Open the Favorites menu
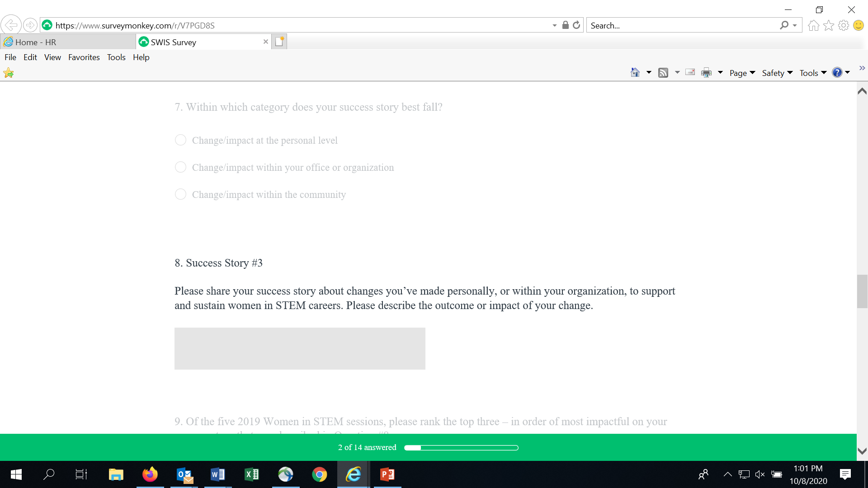868x488 pixels. tap(84, 57)
